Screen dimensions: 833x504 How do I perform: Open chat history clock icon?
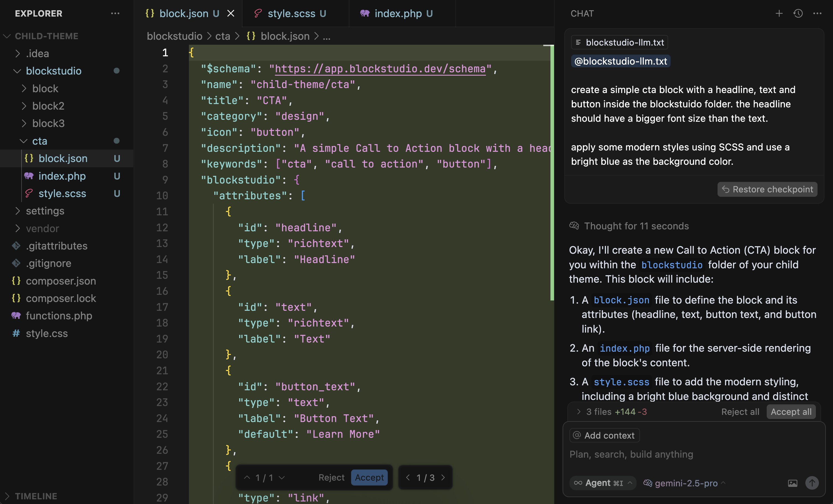pos(798,14)
